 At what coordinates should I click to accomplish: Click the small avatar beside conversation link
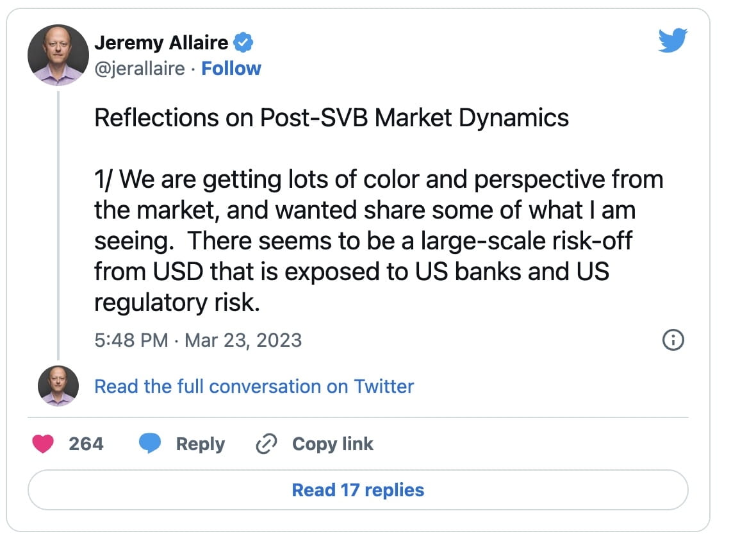click(58, 387)
